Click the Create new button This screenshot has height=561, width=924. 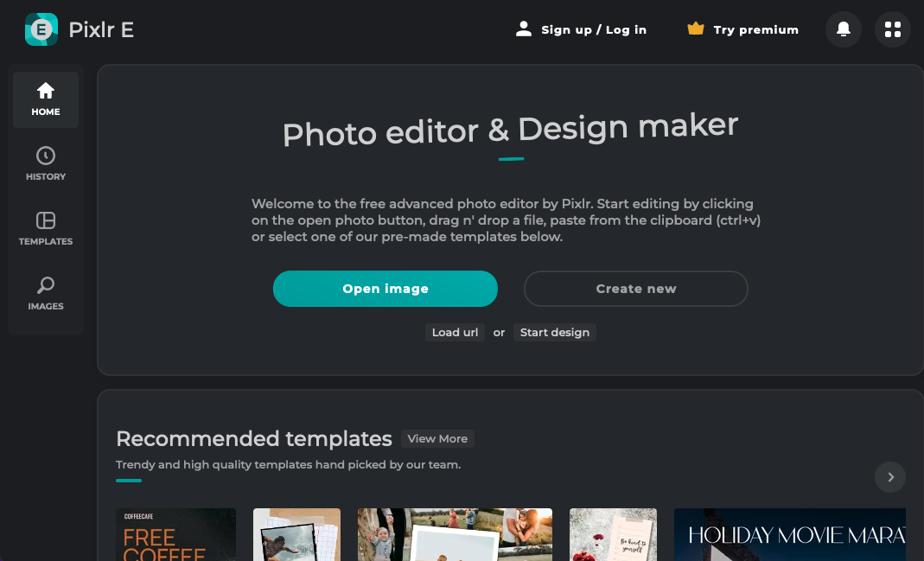(x=636, y=289)
